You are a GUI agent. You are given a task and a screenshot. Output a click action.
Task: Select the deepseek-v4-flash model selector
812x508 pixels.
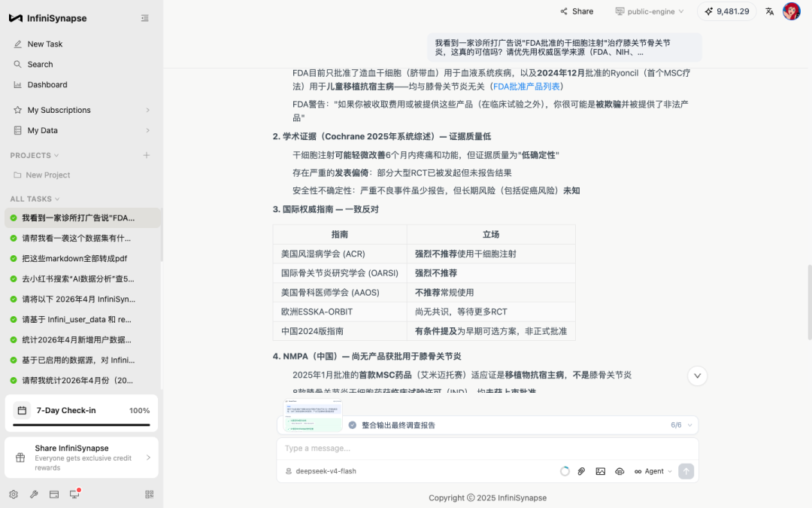tap(320, 471)
